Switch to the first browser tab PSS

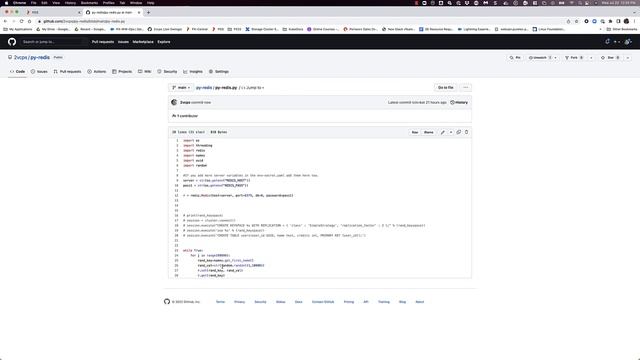click(x=52, y=13)
